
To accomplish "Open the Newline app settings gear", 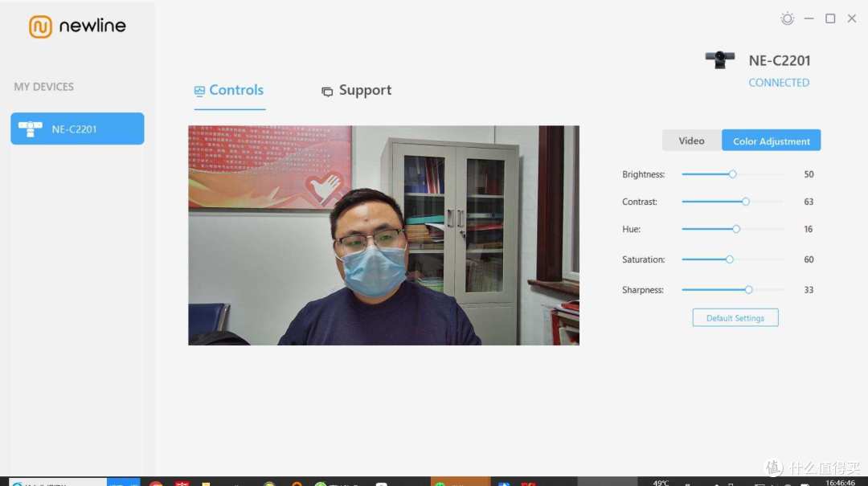I will click(787, 18).
